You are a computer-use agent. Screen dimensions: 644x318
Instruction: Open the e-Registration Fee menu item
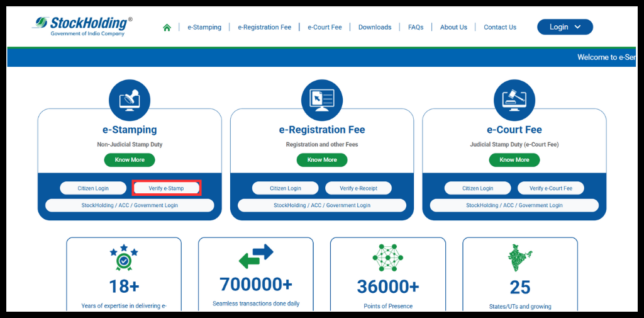click(265, 27)
